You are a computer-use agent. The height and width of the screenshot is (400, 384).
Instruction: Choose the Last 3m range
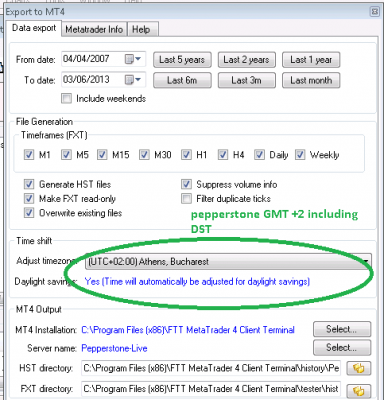tap(247, 80)
